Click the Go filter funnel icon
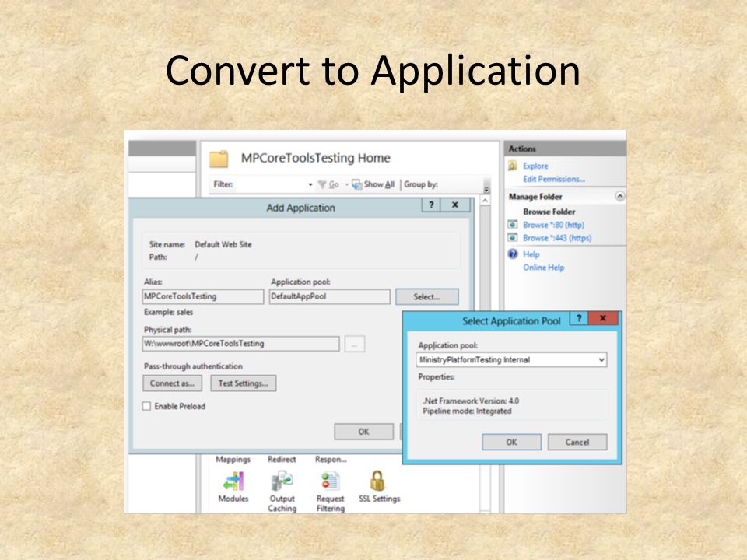The height and width of the screenshot is (560, 747). 322,184
